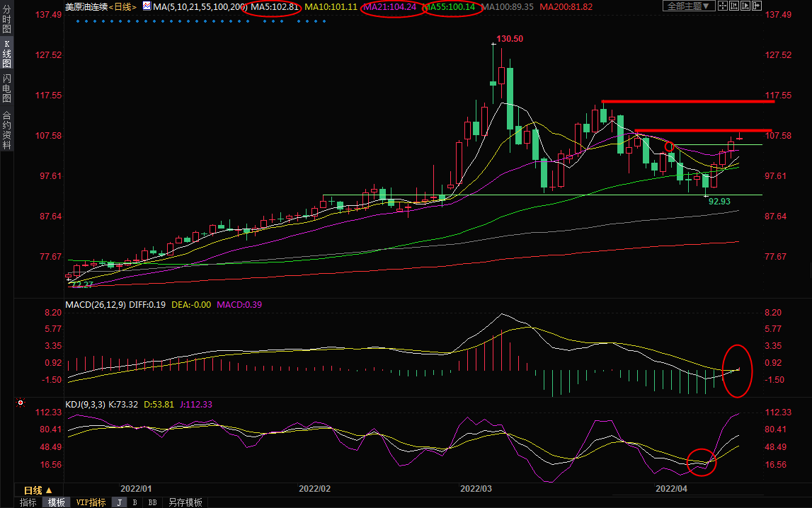Select the 指标 bottom tab

click(28, 502)
